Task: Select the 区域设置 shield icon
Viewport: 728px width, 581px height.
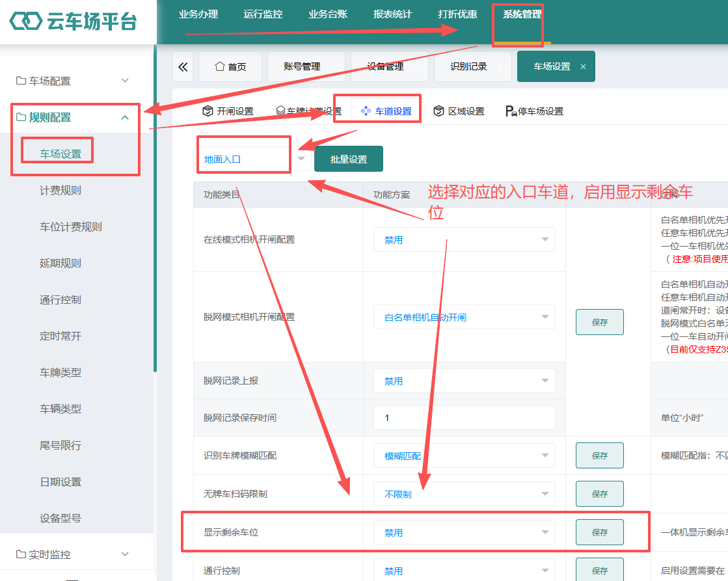Action: (438, 111)
